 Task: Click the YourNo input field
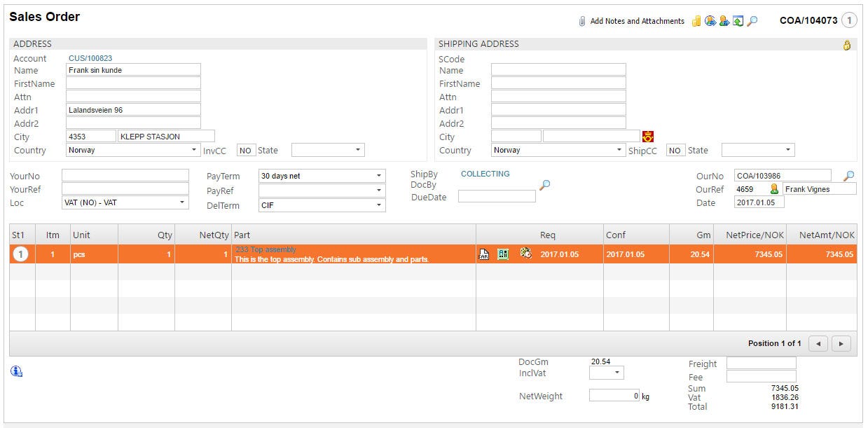(x=125, y=175)
